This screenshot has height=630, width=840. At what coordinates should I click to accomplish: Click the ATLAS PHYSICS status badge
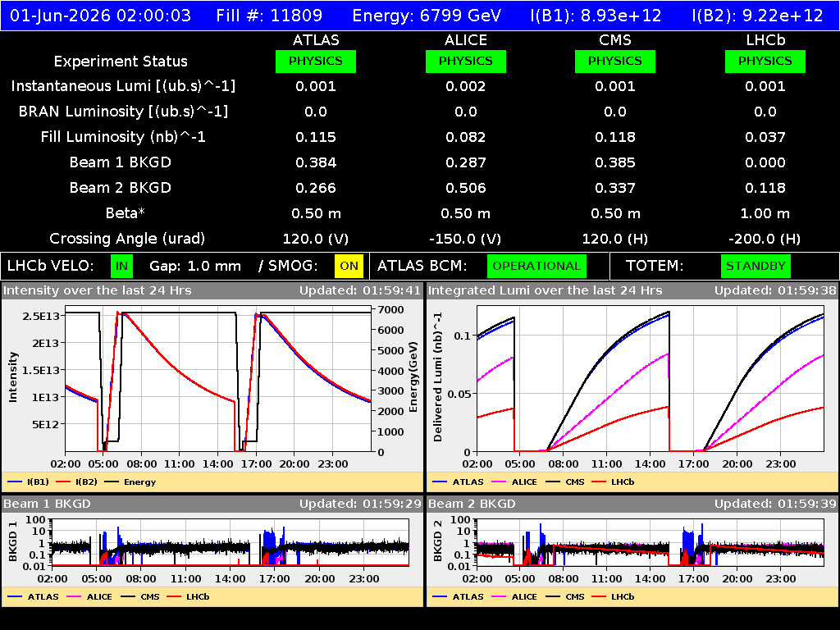(x=316, y=61)
